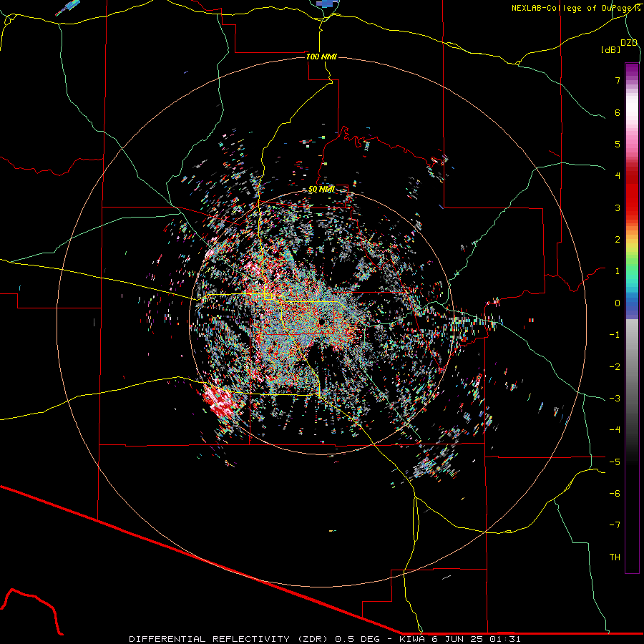Click the -4 value on color scale
This screenshot has width=644, height=644.
coord(615,430)
